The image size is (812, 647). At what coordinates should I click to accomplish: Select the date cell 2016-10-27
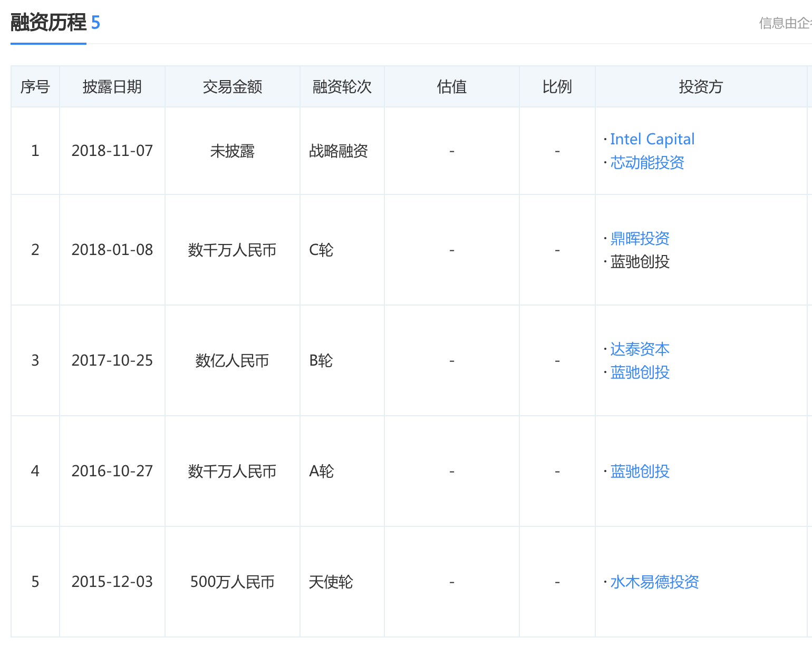[x=112, y=471]
